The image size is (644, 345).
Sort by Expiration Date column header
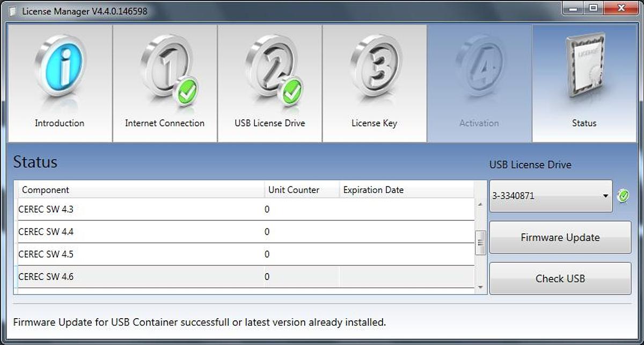tap(406, 190)
